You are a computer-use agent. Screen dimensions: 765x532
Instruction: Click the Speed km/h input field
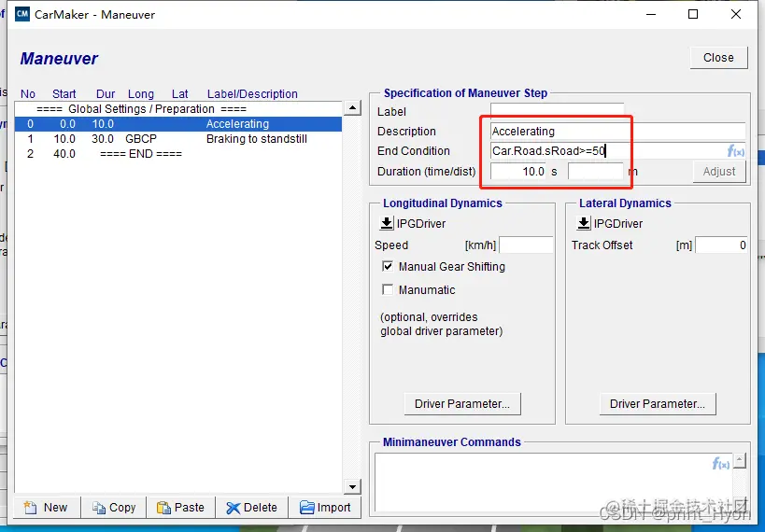526,245
